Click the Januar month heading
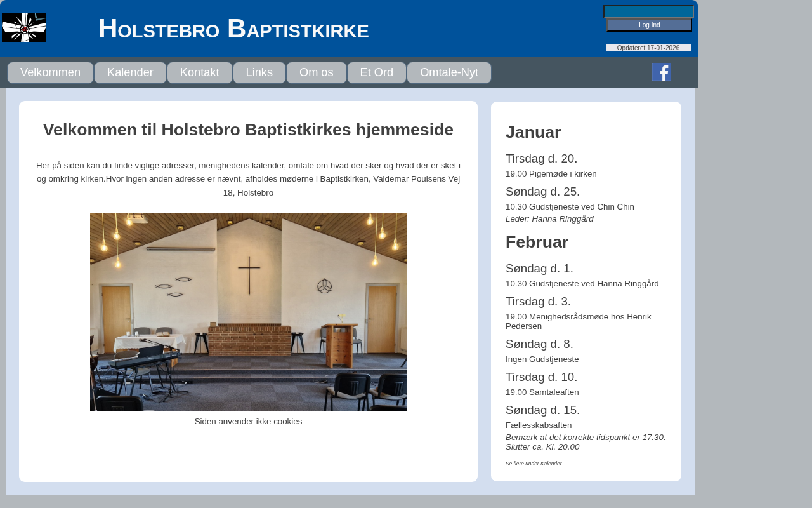This screenshot has height=508, width=812. pyautogui.click(x=533, y=132)
